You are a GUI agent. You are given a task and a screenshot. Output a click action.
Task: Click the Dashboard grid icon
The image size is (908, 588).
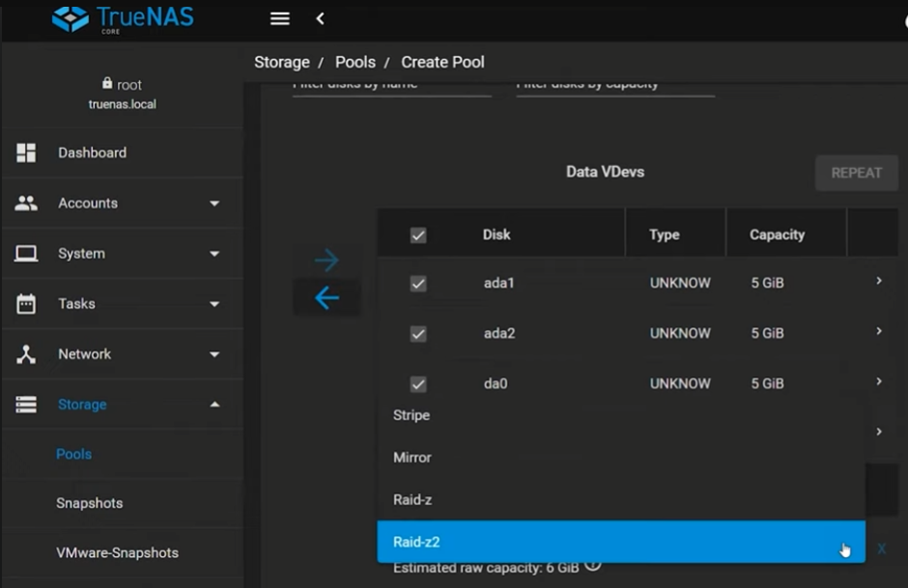point(26,153)
